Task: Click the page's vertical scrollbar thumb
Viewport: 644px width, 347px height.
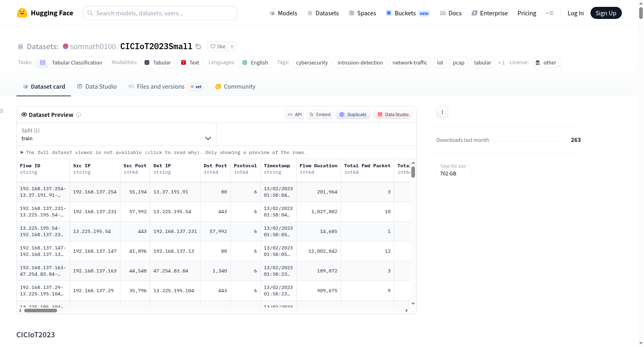Action: [x=641, y=13]
